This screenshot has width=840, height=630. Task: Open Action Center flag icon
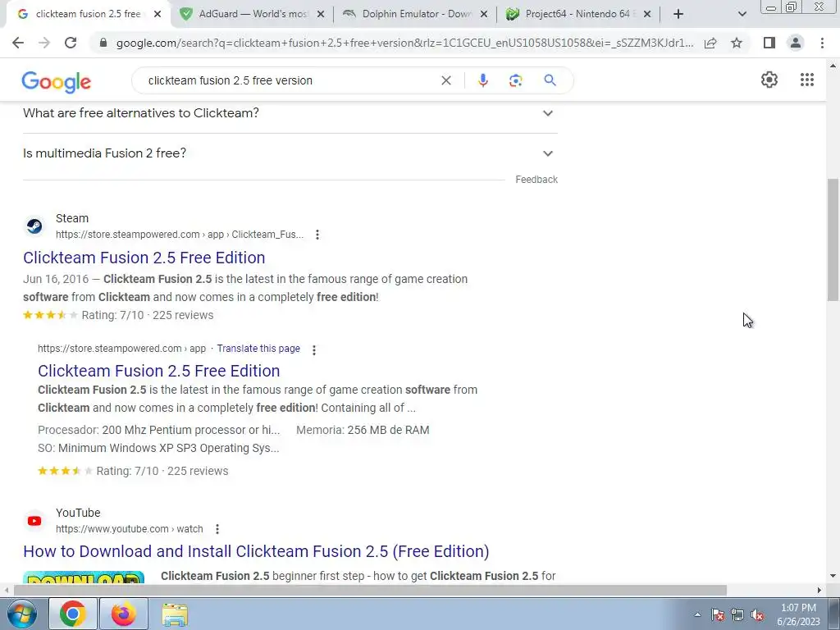pos(718,615)
